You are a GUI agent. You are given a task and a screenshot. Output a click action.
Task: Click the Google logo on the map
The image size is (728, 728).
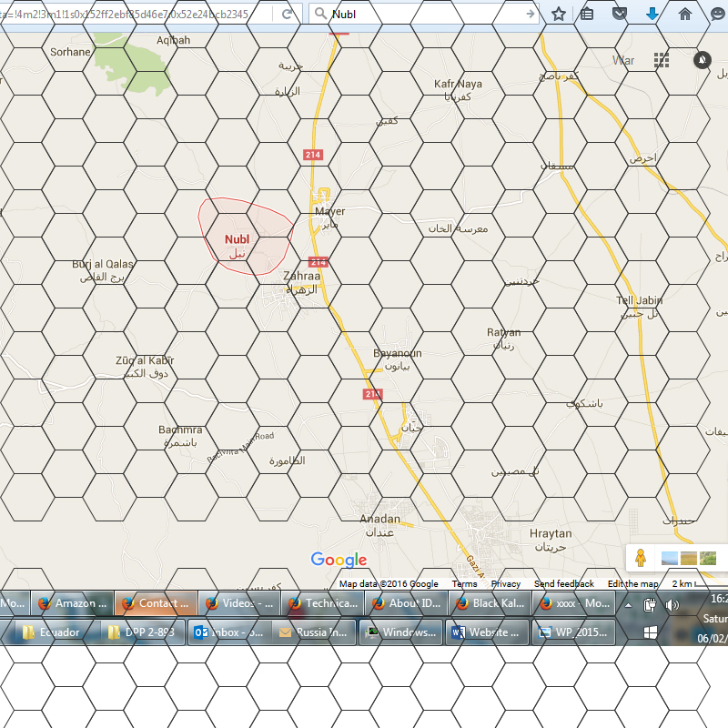339,560
